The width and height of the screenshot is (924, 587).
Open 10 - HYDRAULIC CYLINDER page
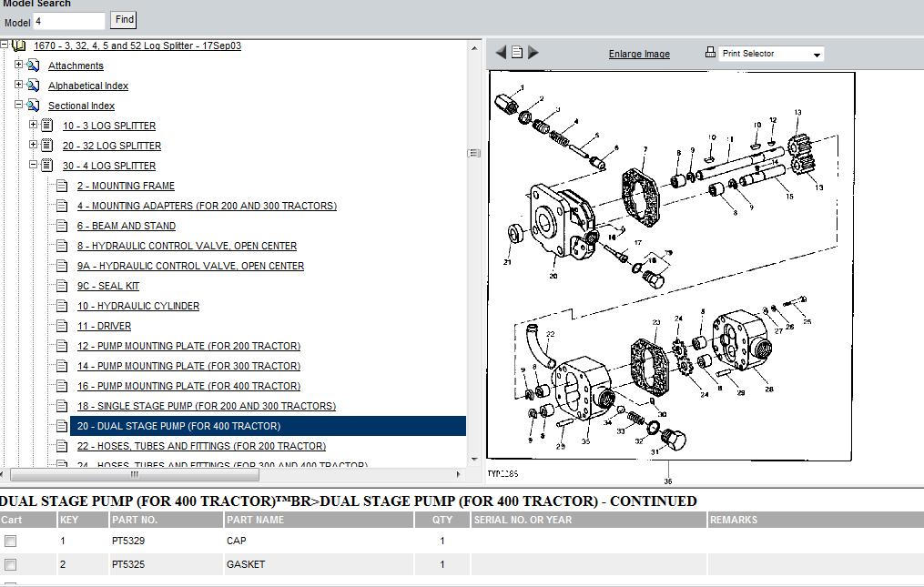tap(137, 306)
